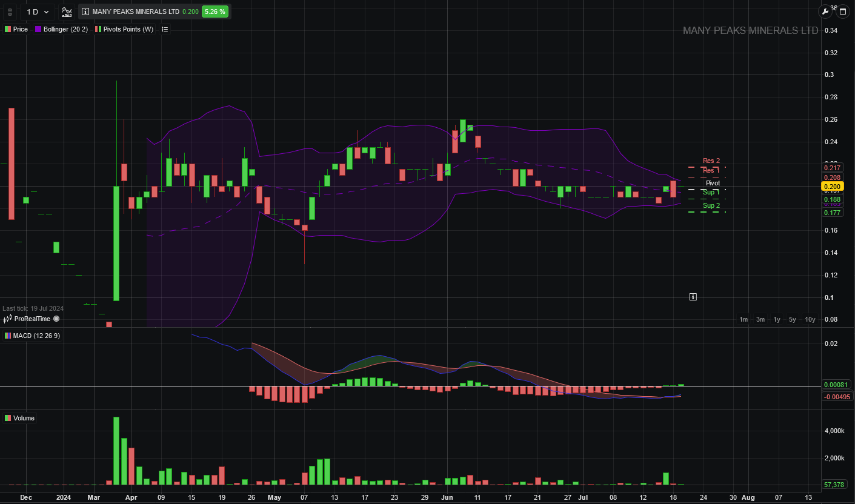Click the 0.208 resistance price tag
This screenshot has width=855, height=504.
[x=833, y=177]
